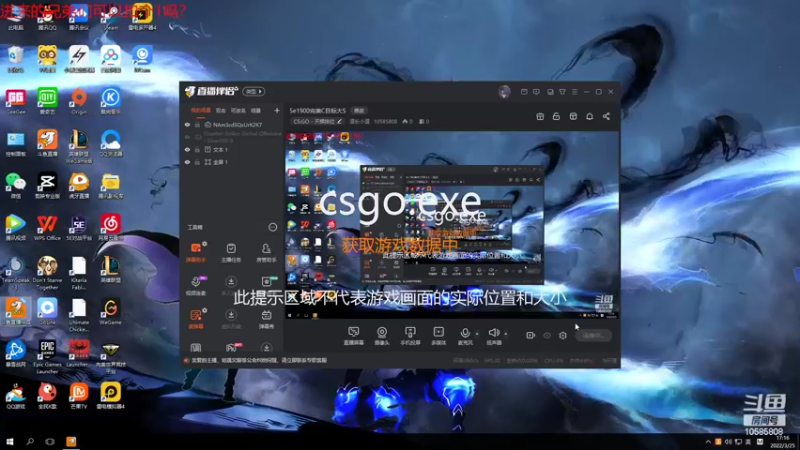Open the orange tool below 视频连麦

196,319
